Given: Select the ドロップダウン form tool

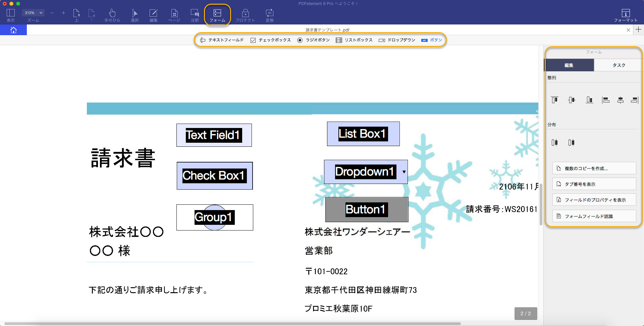Looking at the screenshot, I should pos(397,40).
